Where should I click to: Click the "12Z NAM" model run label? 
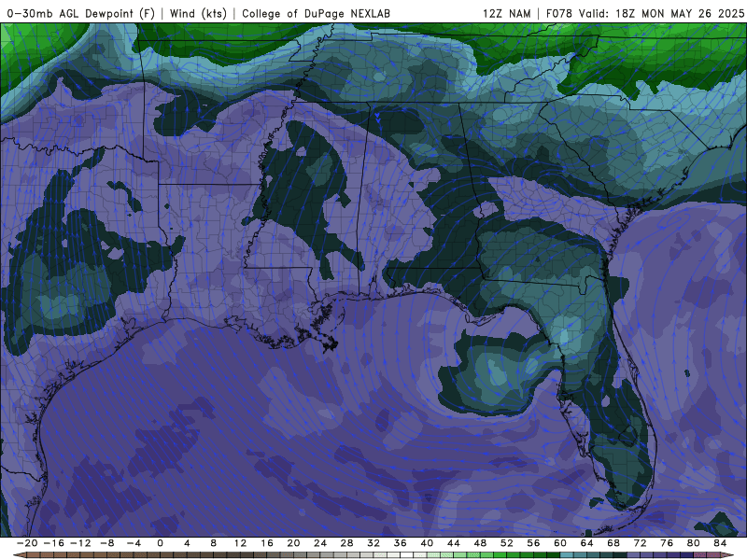[x=506, y=13]
